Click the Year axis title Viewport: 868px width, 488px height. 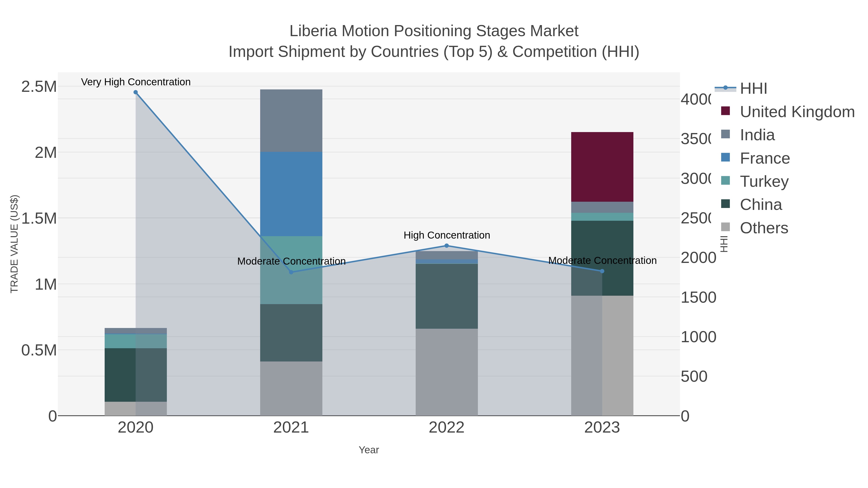pos(369,450)
